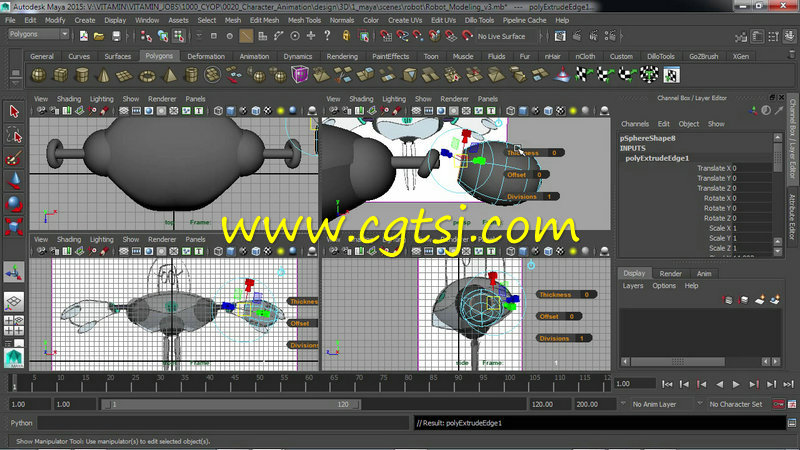
Task: Click the Python command language label
Action: pos(21,423)
